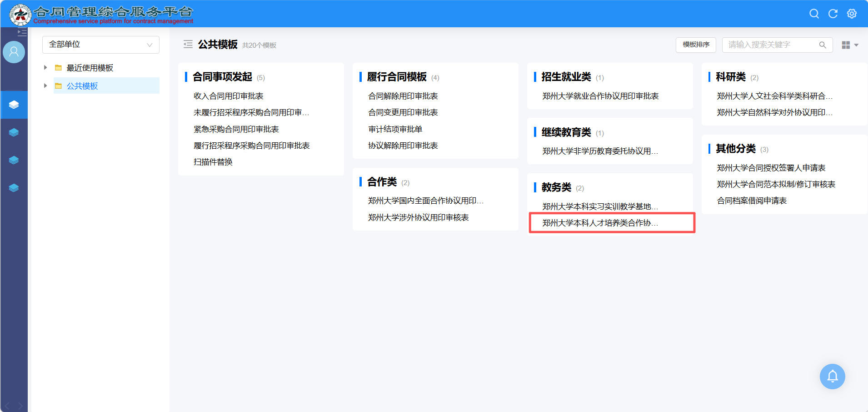This screenshot has height=412, width=868.
Task: Click the refresh icon in header
Action: tap(833, 14)
